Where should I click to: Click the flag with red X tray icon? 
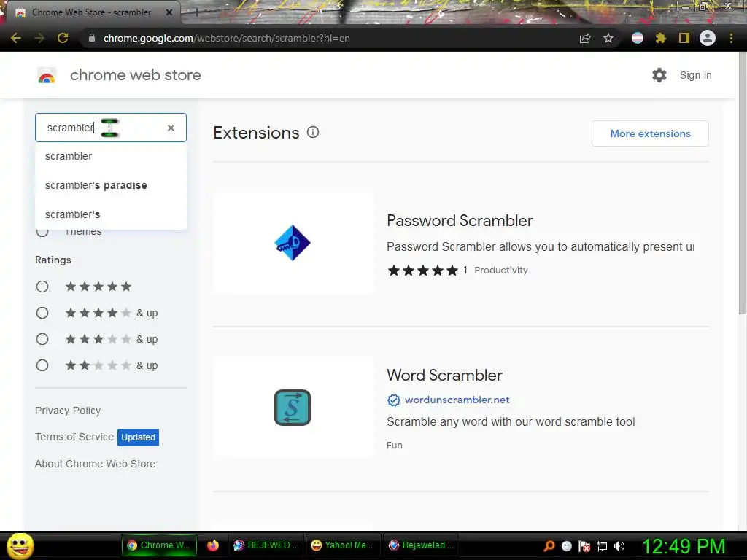tap(584, 546)
